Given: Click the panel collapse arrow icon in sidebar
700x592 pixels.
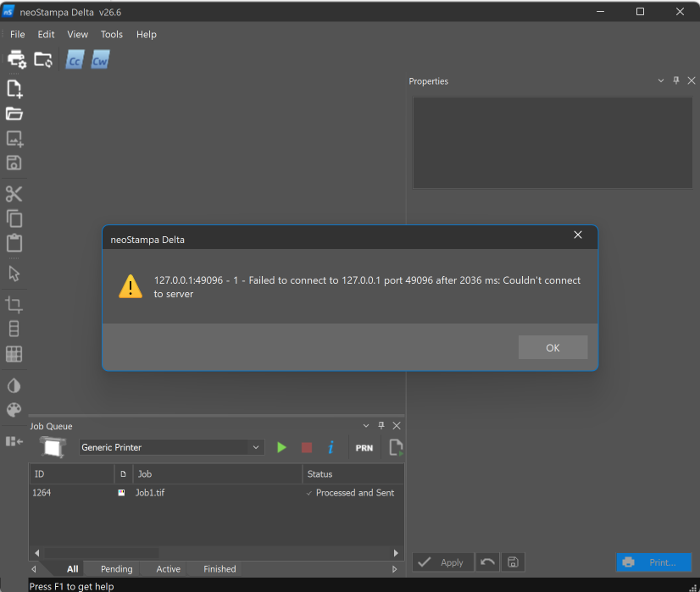Looking at the screenshot, I should 14,441.
